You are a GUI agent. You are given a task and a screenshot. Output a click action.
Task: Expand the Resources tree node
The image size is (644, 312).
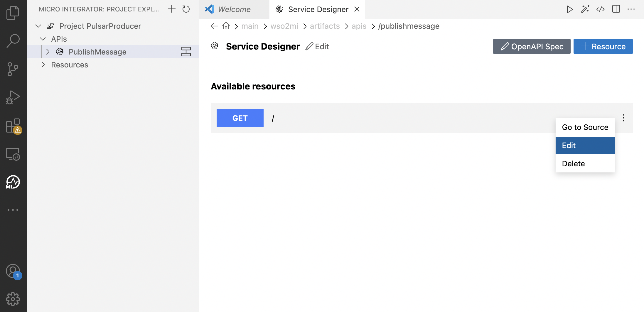coord(43,65)
